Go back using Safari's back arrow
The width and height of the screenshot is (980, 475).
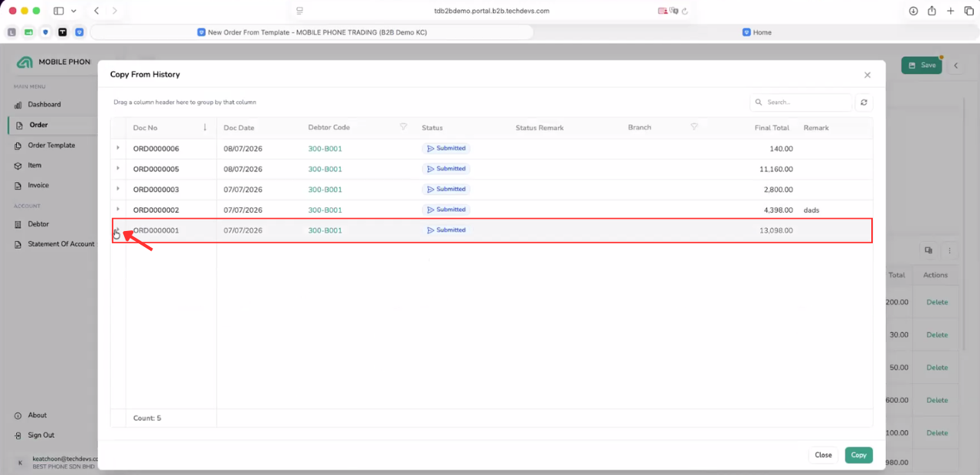[x=96, y=11]
